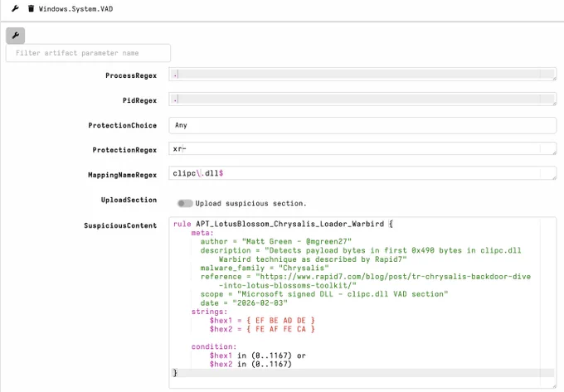Click the gray wrench configure button

16,36
